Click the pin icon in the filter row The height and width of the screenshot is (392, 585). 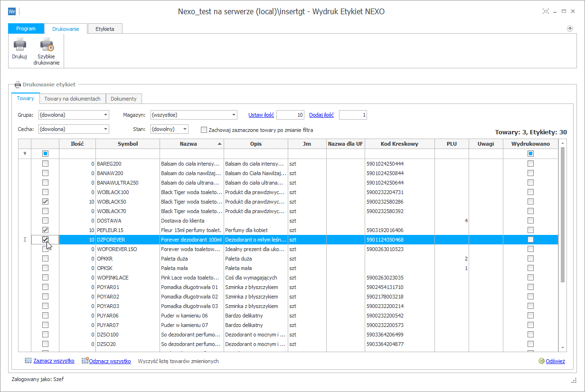tap(25, 153)
